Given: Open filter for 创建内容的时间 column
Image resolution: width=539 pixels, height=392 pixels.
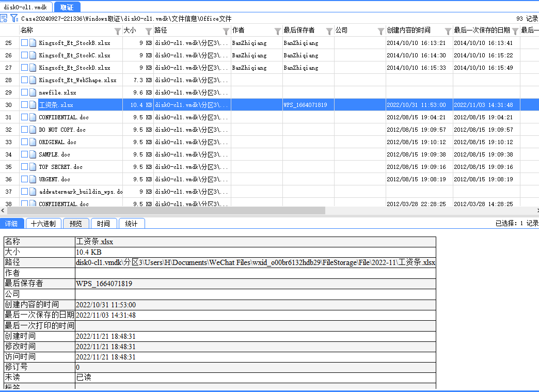Looking at the screenshot, I should pyautogui.click(x=448, y=31).
